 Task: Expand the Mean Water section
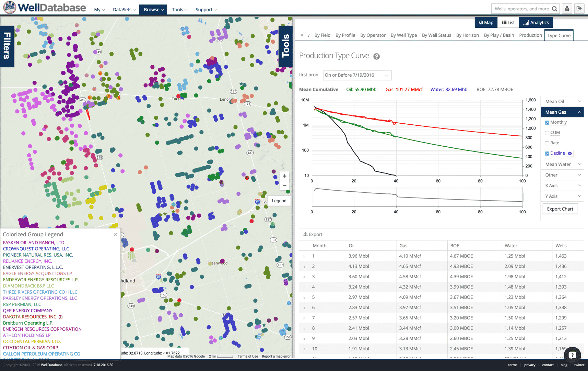[x=563, y=164]
